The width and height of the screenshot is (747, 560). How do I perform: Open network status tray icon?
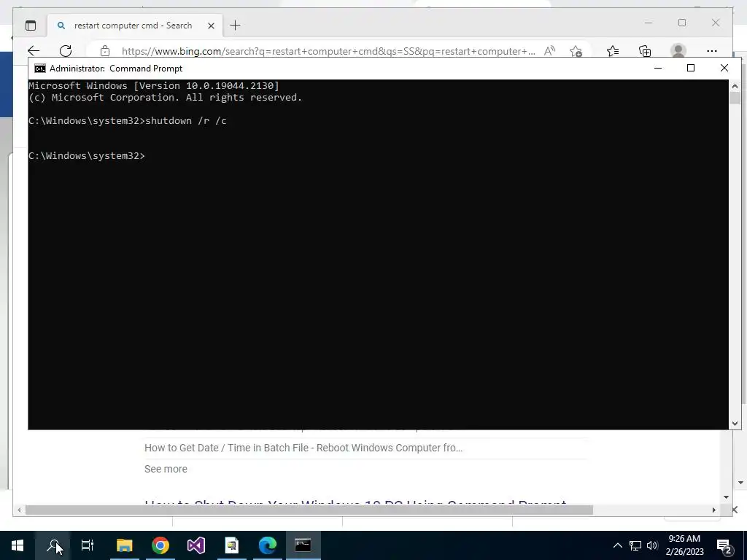tap(635, 545)
